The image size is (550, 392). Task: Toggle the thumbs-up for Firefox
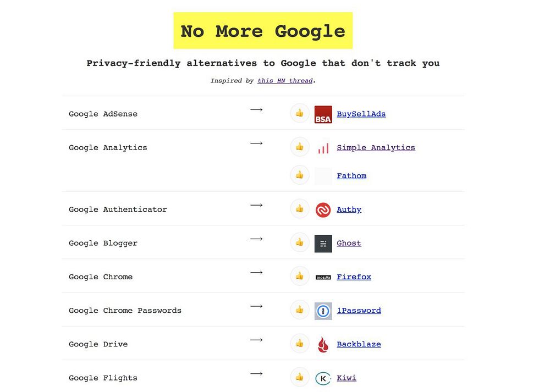coord(300,276)
